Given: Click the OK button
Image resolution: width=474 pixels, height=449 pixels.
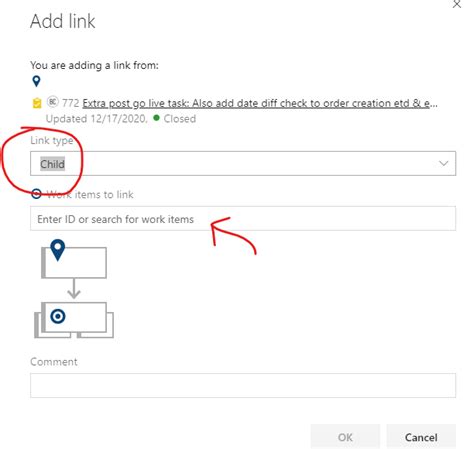Looking at the screenshot, I should click(345, 437).
